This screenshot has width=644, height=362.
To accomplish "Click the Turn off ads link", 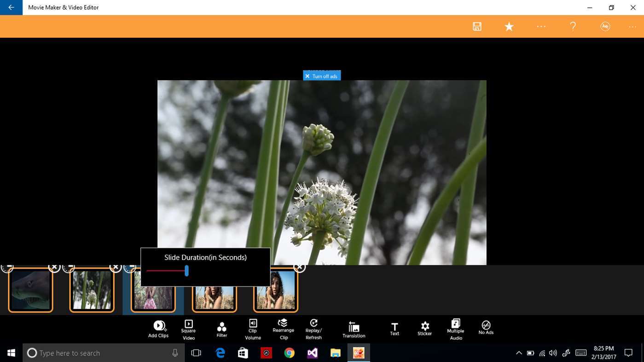I will point(322,76).
